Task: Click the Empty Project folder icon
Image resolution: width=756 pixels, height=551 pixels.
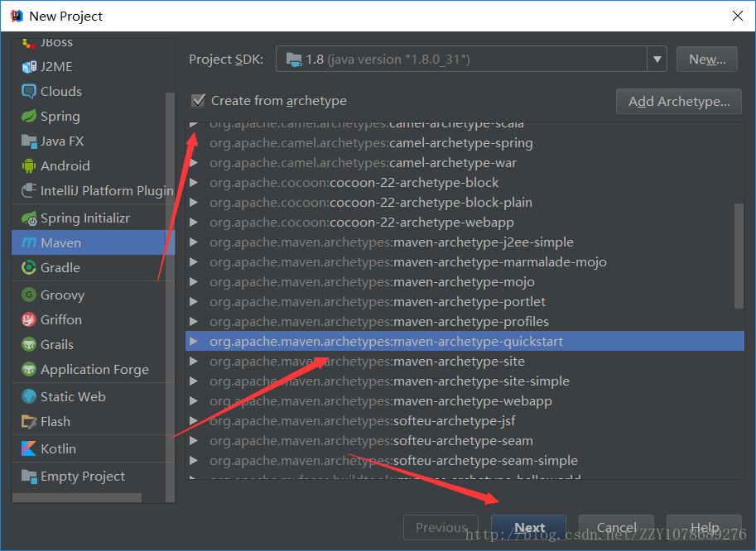Action: [x=29, y=476]
